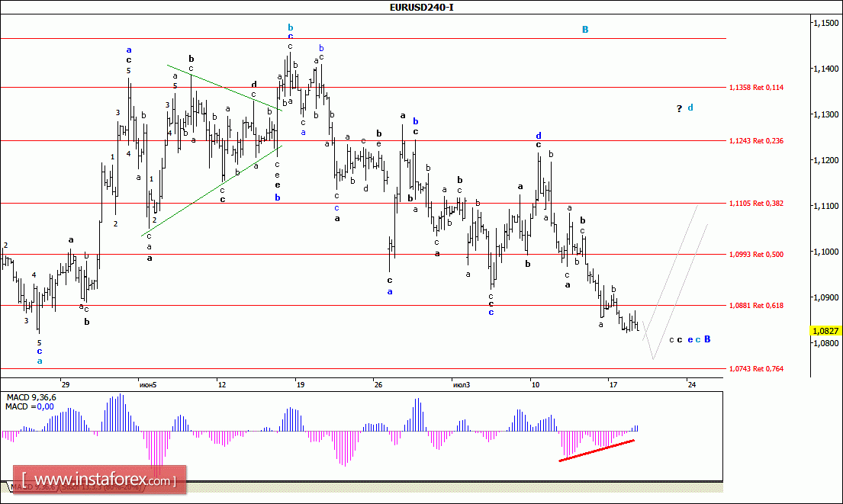The height and width of the screenshot is (504, 843).
Task: Select the 1,0993 Ret 0,500 level label
Action: pyautogui.click(x=756, y=255)
